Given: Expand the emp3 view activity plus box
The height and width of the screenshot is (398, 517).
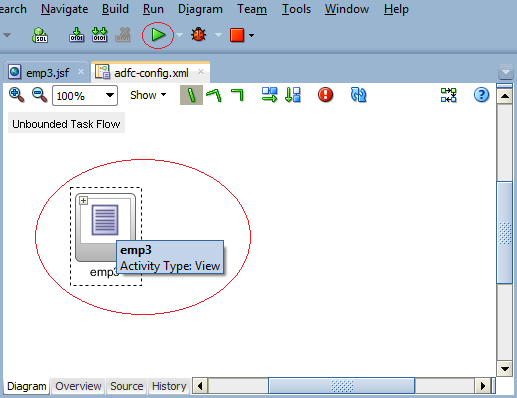Looking at the screenshot, I should (x=83, y=200).
